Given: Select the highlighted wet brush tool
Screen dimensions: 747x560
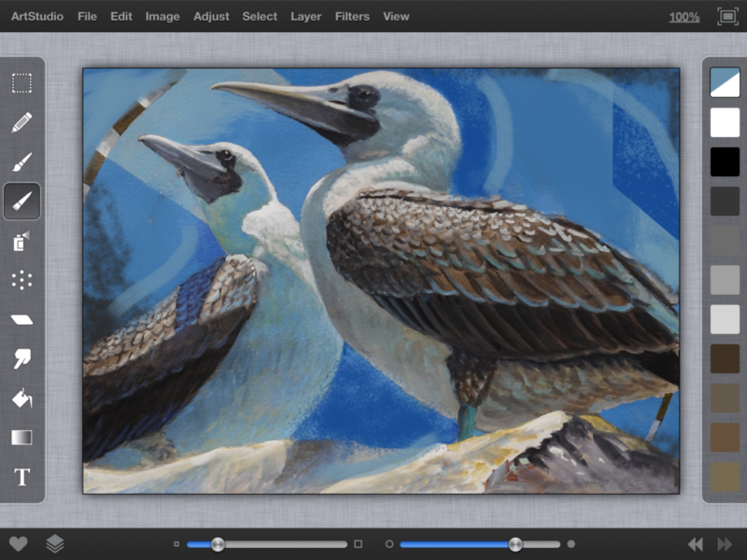Looking at the screenshot, I should pyautogui.click(x=21, y=201).
